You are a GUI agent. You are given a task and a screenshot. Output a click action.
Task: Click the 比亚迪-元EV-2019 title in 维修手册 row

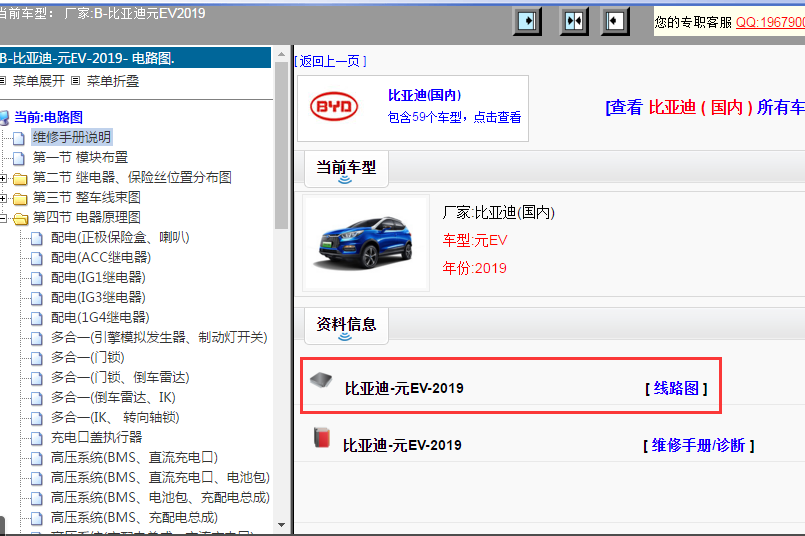(x=402, y=445)
